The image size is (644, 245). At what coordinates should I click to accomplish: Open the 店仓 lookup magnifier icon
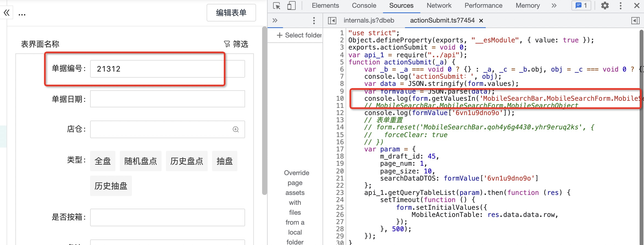236,129
